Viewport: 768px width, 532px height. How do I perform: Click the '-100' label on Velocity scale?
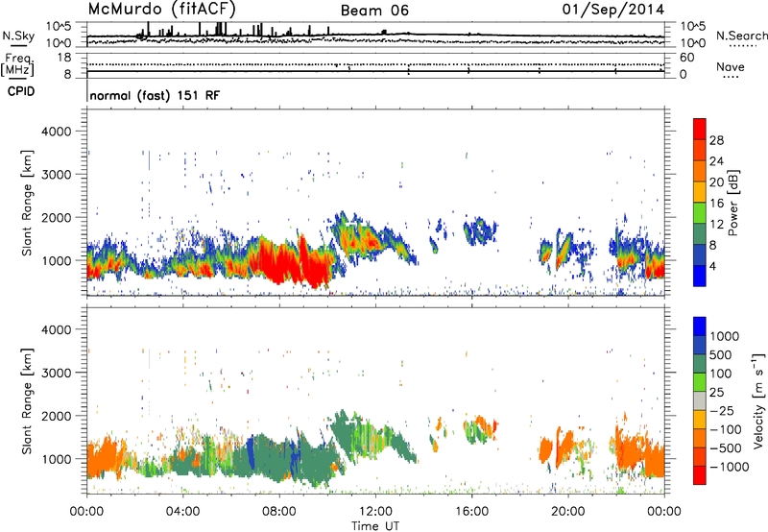point(726,429)
